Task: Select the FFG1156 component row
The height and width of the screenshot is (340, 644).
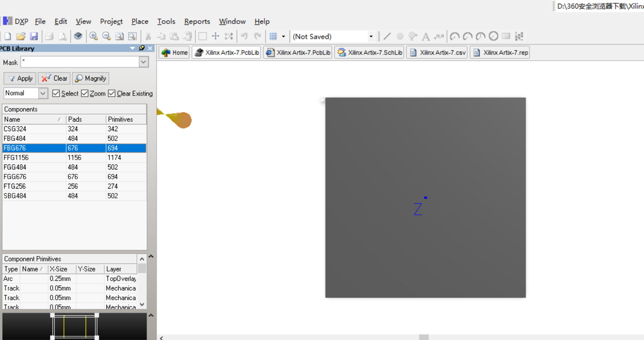Action: click(74, 157)
